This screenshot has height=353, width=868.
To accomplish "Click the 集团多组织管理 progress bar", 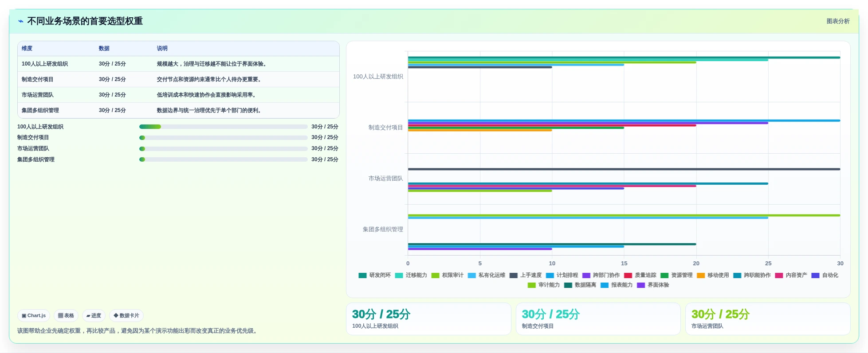I will 223,159.
